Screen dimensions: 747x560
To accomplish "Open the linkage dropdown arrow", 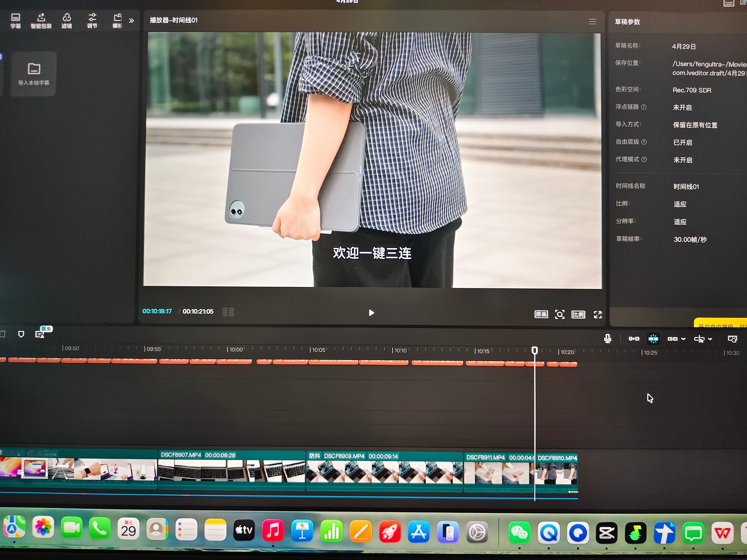I will (x=684, y=339).
